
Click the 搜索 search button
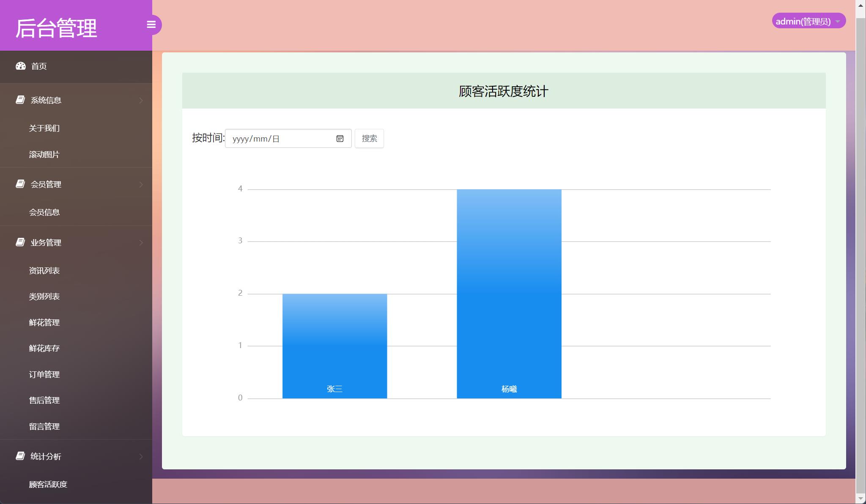(369, 138)
